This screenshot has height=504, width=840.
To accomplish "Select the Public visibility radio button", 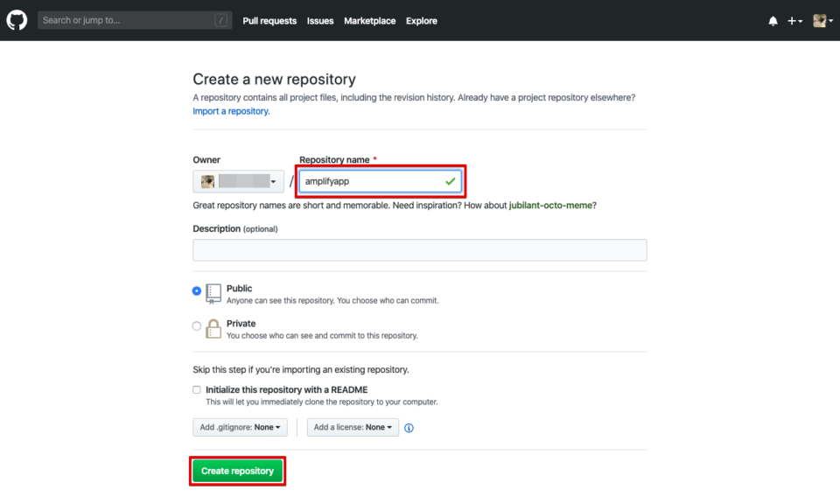I will [196, 291].
